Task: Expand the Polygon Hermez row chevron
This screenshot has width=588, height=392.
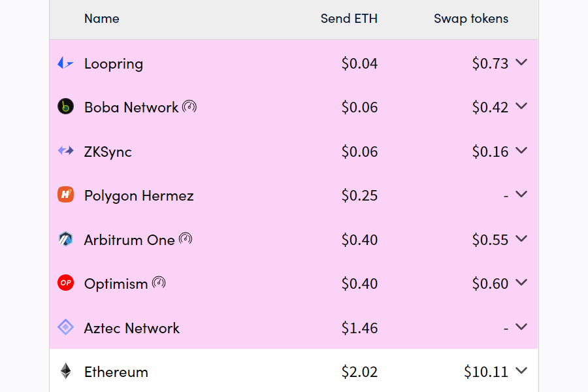Action: click(x=521, y=194)
